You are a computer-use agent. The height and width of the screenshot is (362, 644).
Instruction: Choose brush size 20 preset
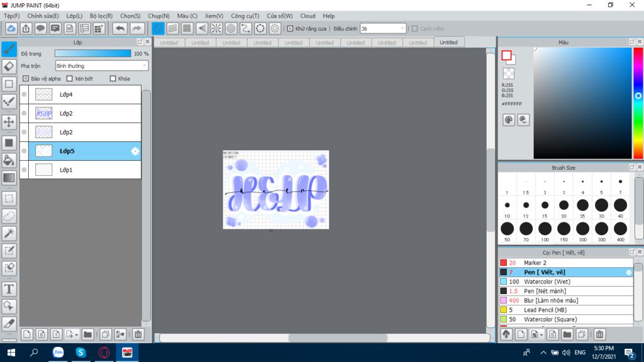(x=563, y=208)
